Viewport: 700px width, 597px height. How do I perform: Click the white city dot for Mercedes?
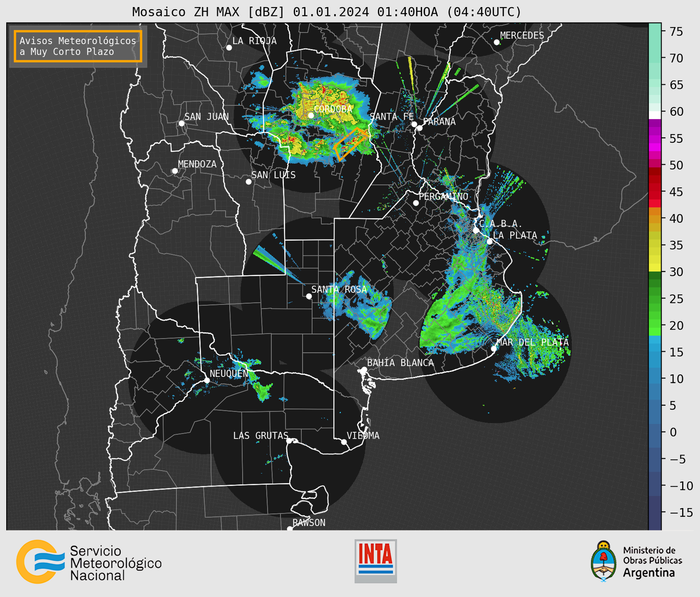pyautogui.click(x=497, y=42)
